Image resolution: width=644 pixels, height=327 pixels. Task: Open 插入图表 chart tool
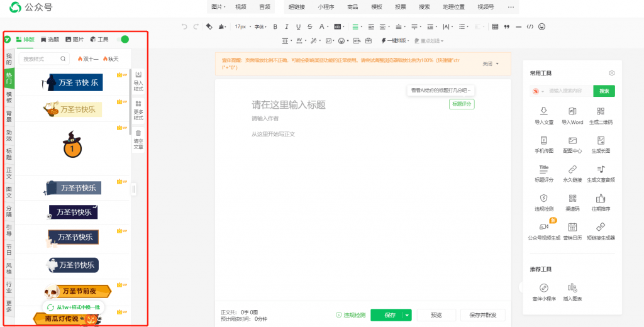(572, 292)
